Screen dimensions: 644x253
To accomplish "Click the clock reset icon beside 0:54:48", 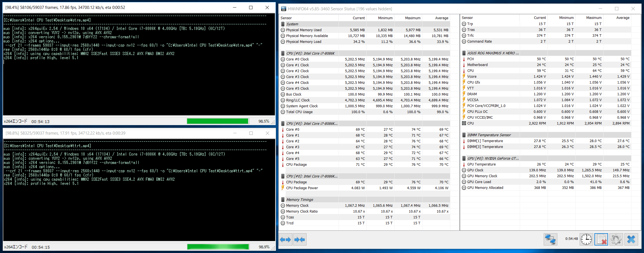I will click(586, 239).
